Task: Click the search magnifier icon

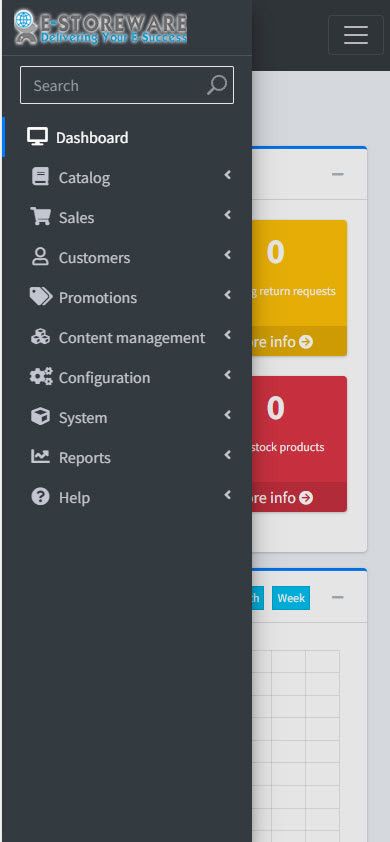Action: pos(217,85)
